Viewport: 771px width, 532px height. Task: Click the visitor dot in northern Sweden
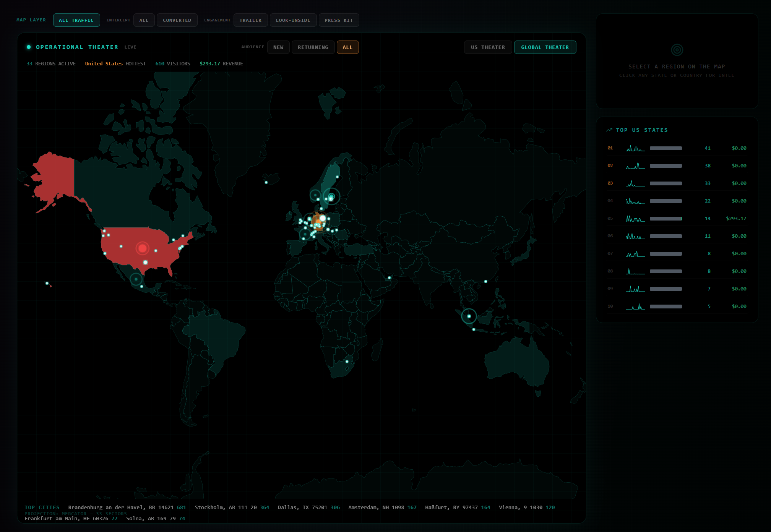[x=337, y=177]
